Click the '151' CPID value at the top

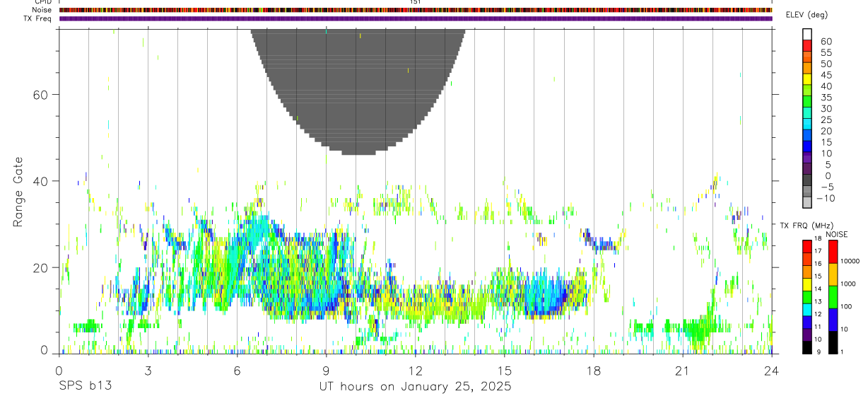tap(416, 2)
